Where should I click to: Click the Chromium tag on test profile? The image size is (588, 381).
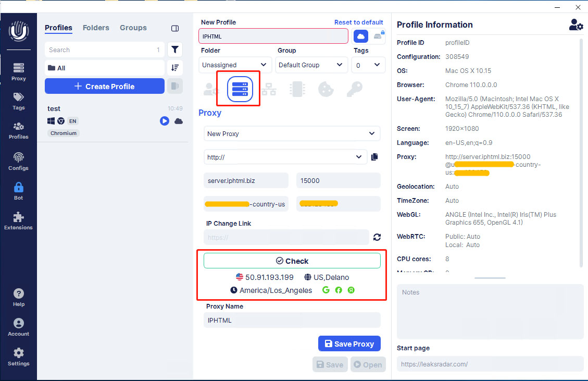(x=64, y=133)
